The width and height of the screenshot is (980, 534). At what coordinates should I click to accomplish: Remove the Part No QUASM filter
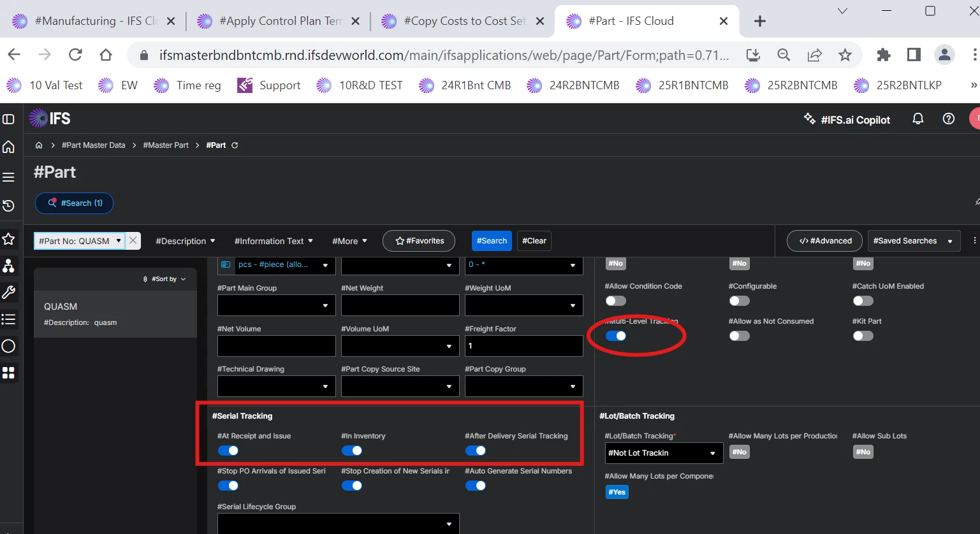tap(133, 241)
